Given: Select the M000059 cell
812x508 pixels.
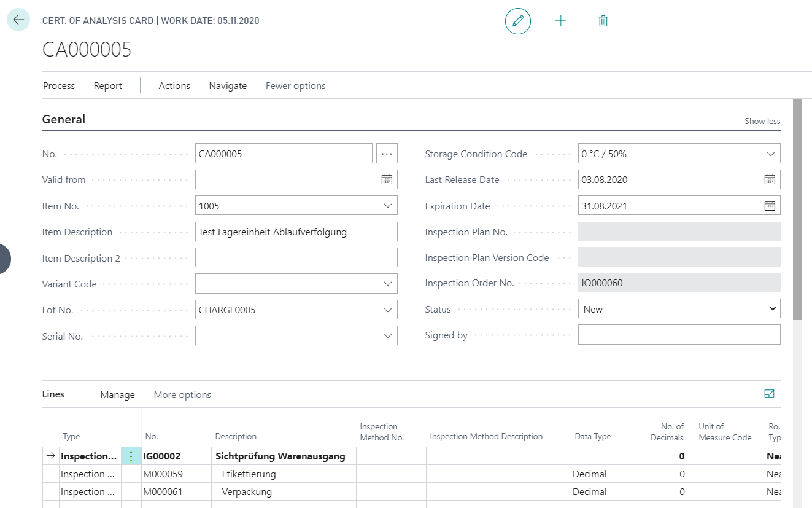Looking at the screenshot, I should [x=176, y=474].
